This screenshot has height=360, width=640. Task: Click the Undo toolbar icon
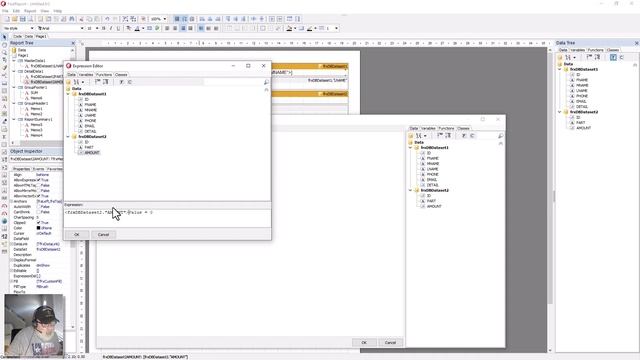click(x=107, y=19)
